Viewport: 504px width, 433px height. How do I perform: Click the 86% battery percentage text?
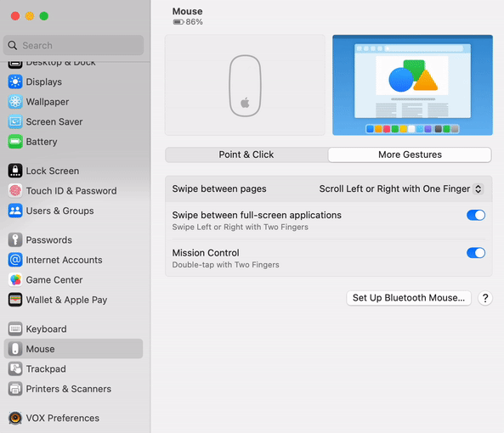(x=194, y=22)
